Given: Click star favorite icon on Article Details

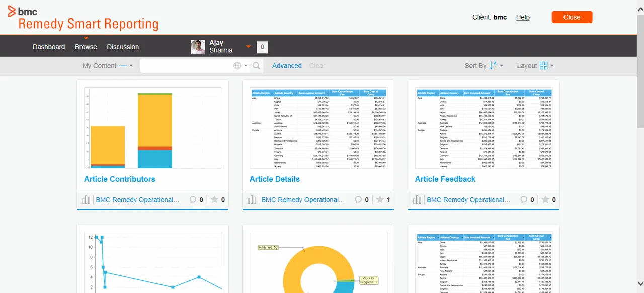Looking at the screenshot, I should [380, 200].
